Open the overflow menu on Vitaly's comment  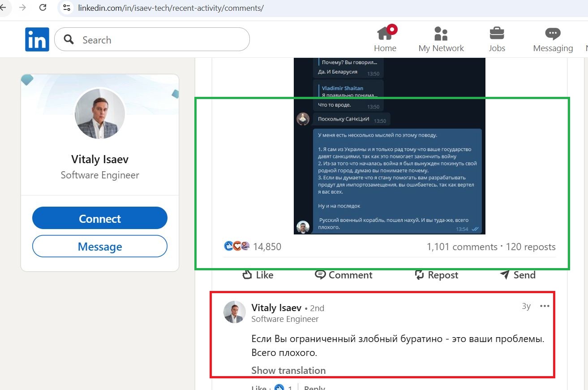545,306
